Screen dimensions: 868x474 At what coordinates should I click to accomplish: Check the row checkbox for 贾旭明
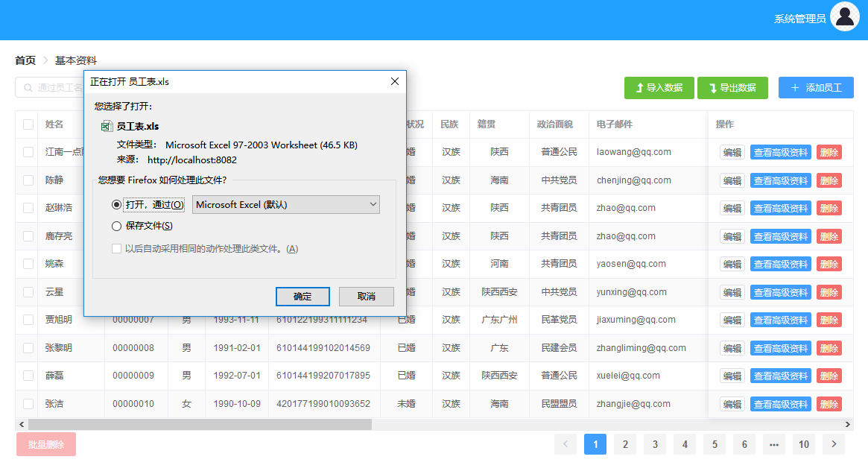(28, 320)
